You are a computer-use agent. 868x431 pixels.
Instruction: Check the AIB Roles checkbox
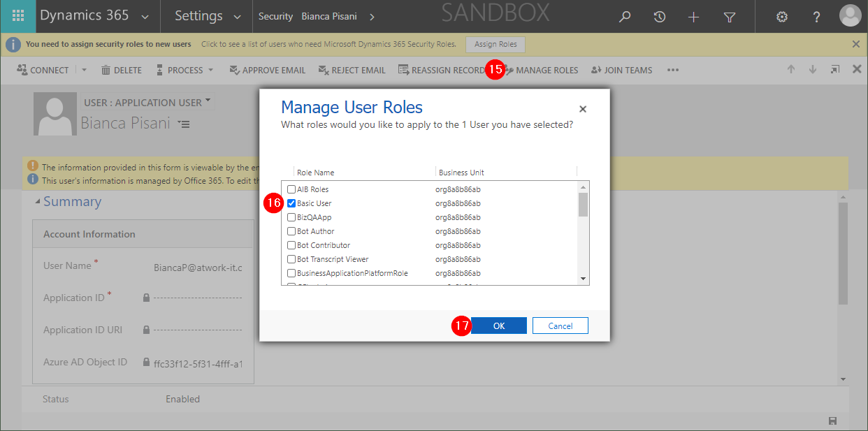[291, 189]
